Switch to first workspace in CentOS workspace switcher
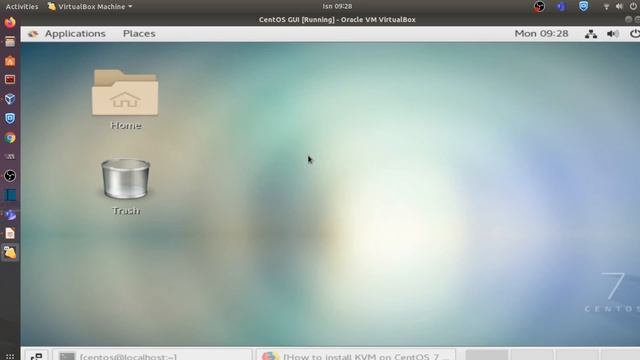 tap(487, 355)
